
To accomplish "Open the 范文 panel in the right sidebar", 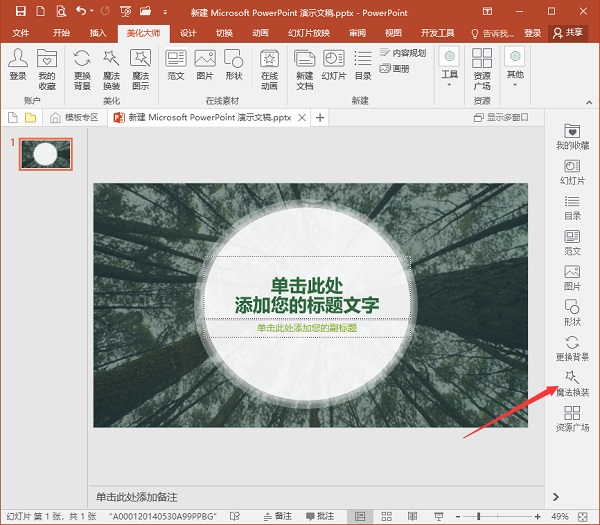I will [572, 243].
